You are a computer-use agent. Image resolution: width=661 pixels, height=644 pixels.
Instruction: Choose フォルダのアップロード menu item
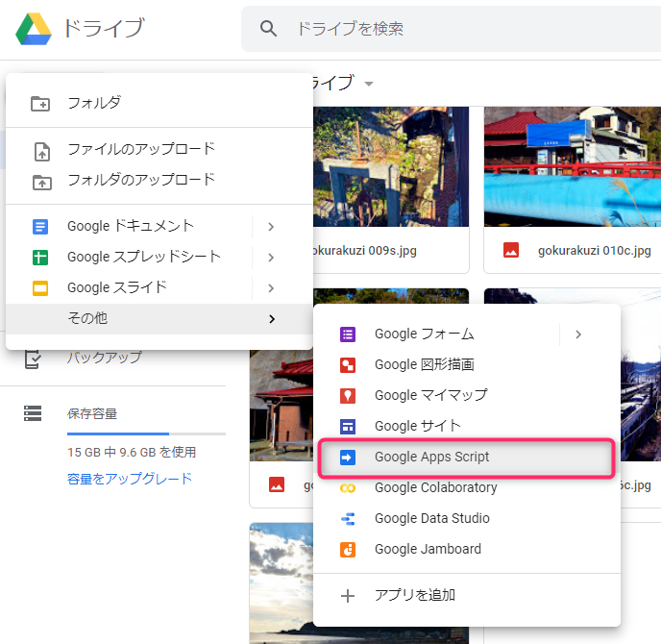click(x=159, y=180)
